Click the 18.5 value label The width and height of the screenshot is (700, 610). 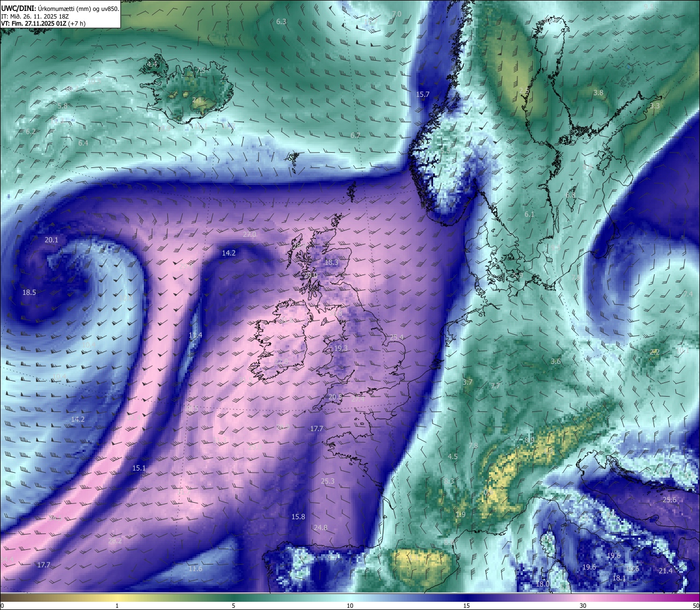tap(29, 292)
